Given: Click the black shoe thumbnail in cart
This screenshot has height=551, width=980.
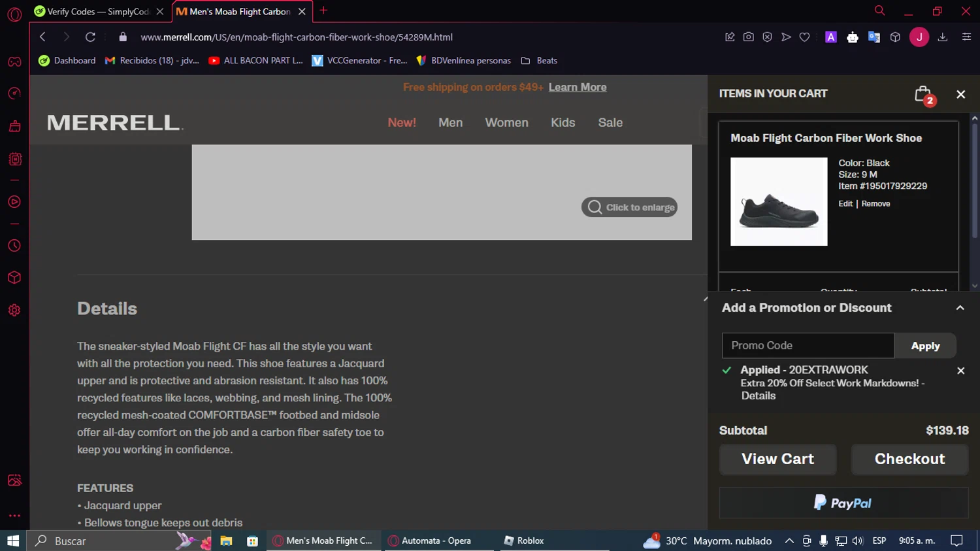Looking at the screenshot, I should (x=779, y=202).
